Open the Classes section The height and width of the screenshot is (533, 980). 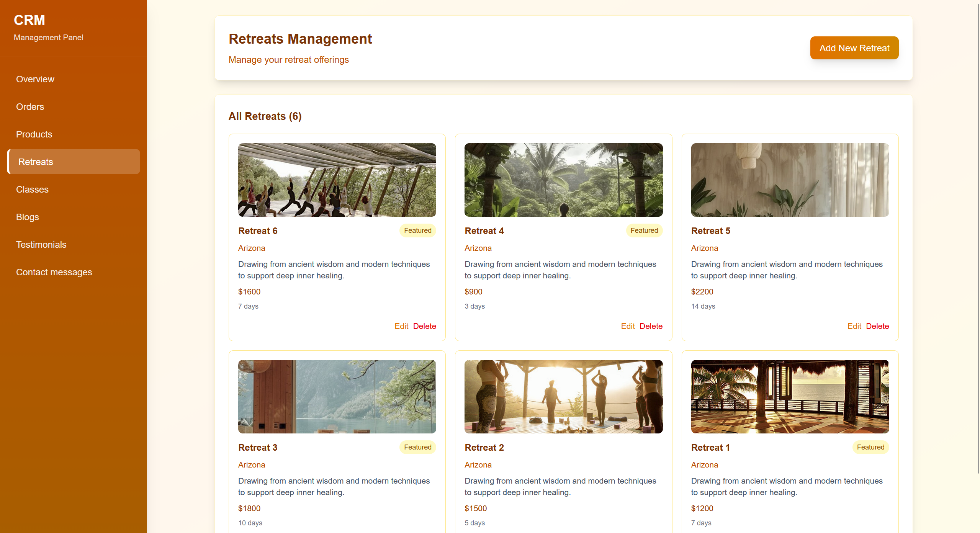pyautogui.click(x=32, y=189)
